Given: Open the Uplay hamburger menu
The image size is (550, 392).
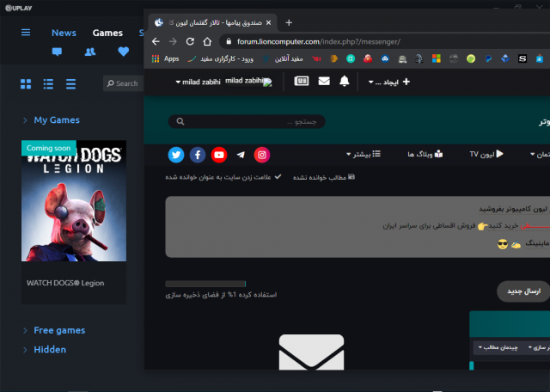Looking at the screenshot, I should [26, 33].
